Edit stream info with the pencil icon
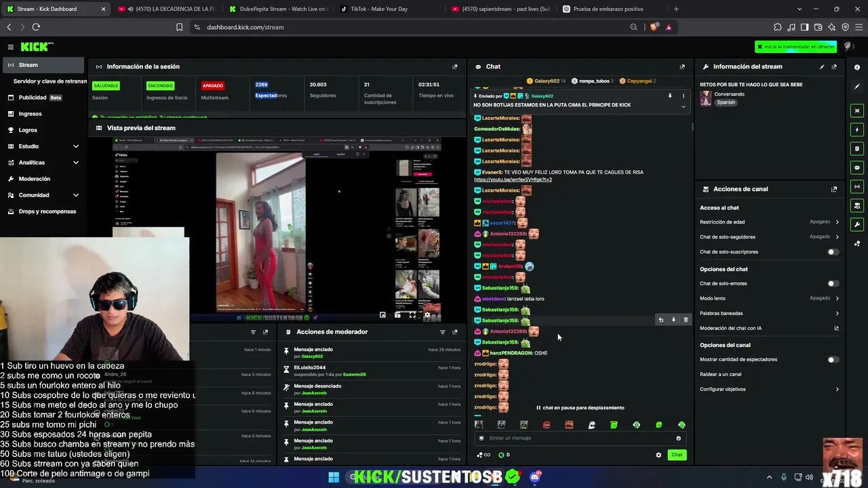 pos(822,66)
